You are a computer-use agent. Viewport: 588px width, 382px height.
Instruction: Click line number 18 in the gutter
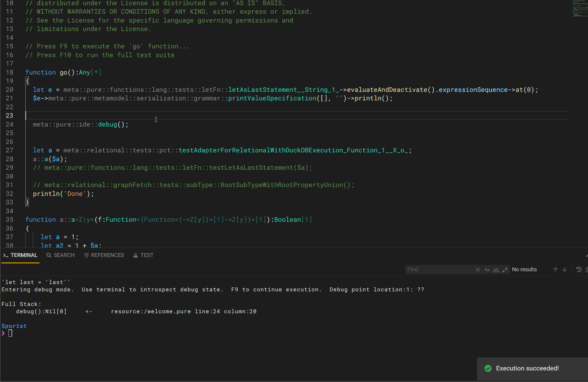click(9, 72)
